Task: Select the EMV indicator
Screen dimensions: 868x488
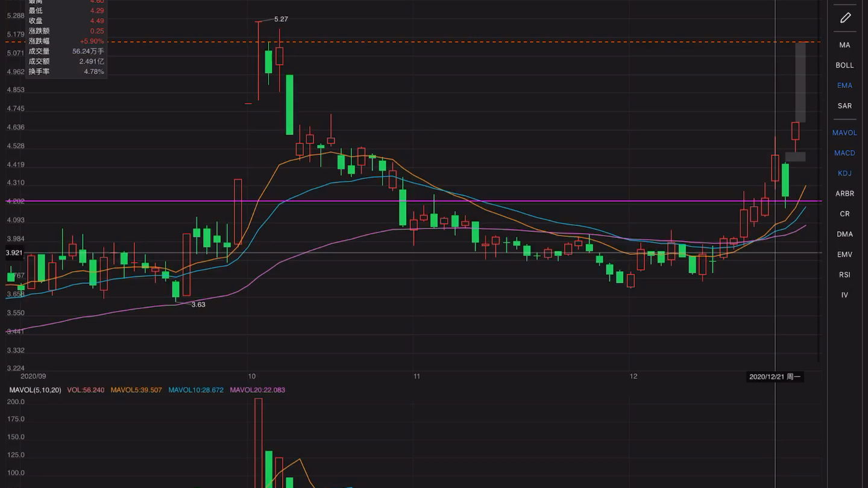Action: [844, 255]
